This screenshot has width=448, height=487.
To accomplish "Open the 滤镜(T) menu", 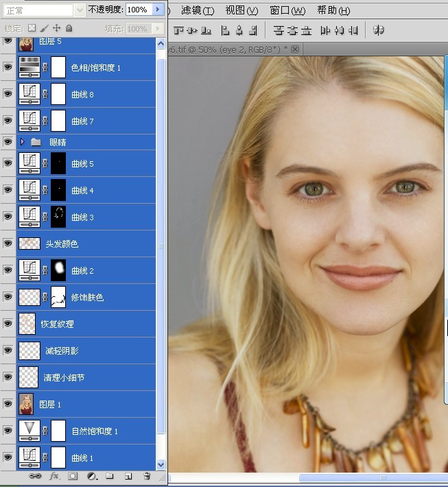I will point(198,10).
